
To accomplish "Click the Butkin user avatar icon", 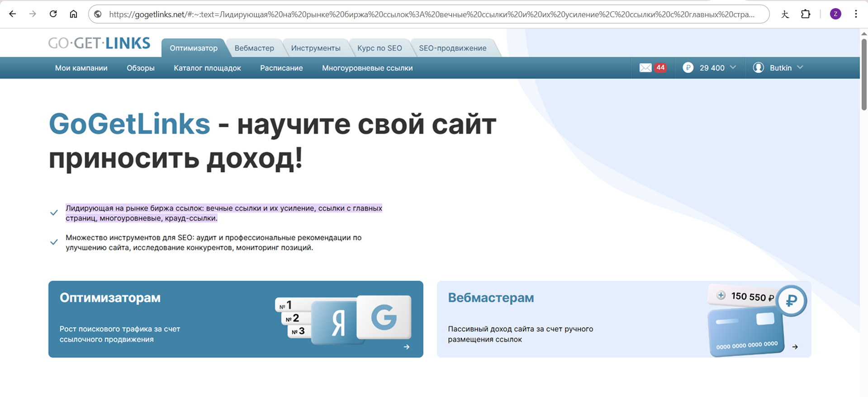I will coord(758,68).
